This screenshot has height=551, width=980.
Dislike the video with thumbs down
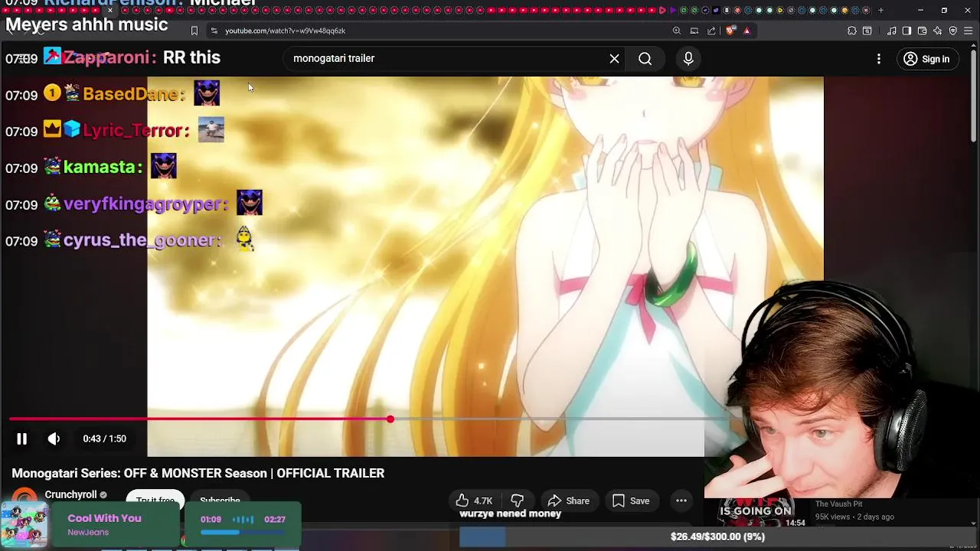click(x=518, y=500)
